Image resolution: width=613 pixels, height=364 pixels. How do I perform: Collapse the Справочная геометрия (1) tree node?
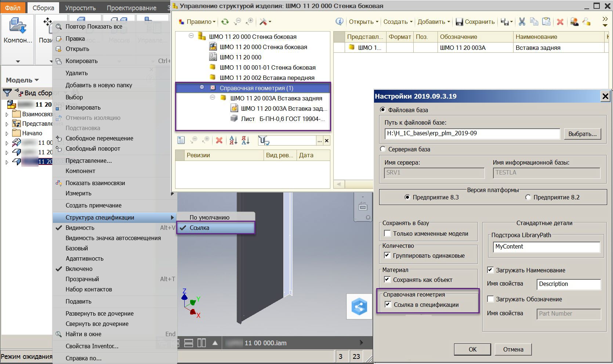202,88
